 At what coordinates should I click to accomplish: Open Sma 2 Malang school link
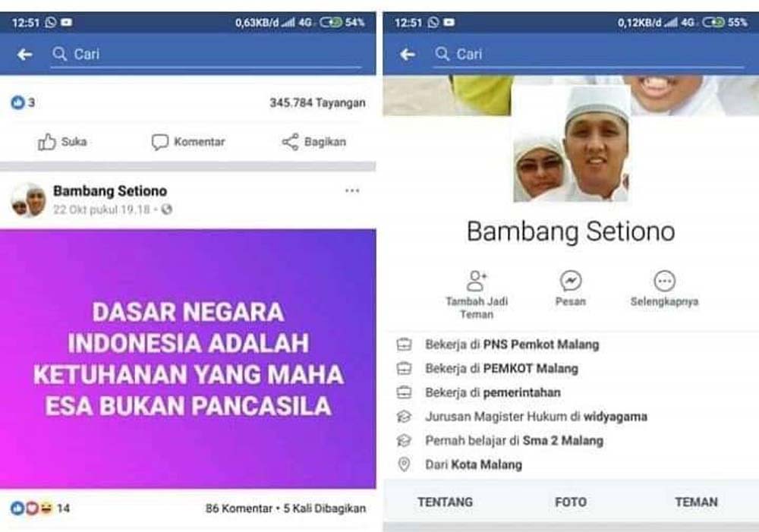click(563, 440)
